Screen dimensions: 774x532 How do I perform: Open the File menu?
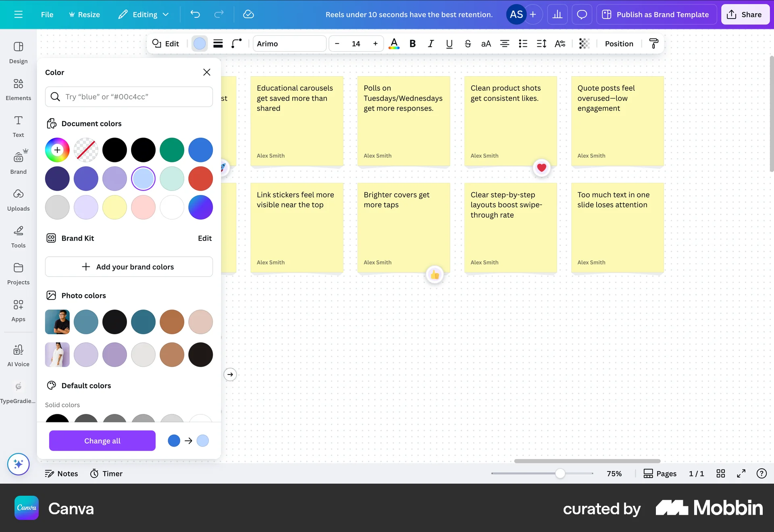(47, 14)
